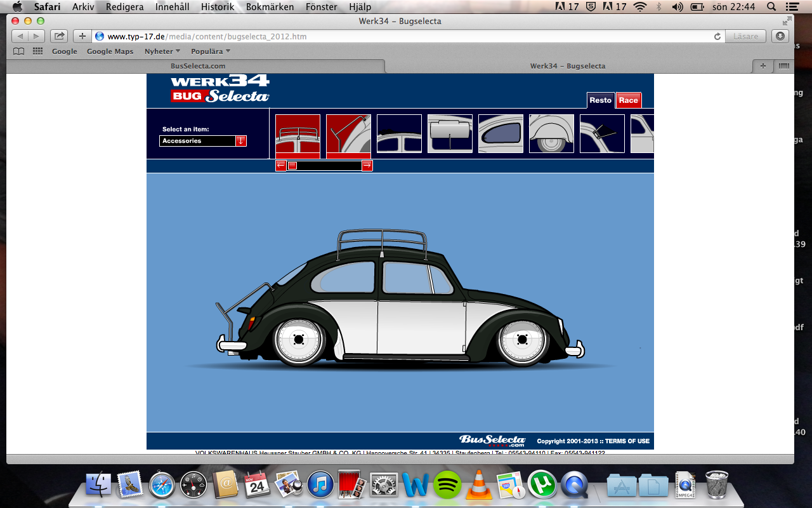The width and height of the screenshot is (812, 508).
Task: Open Spotify from the Dock
Action: (447, 486)
